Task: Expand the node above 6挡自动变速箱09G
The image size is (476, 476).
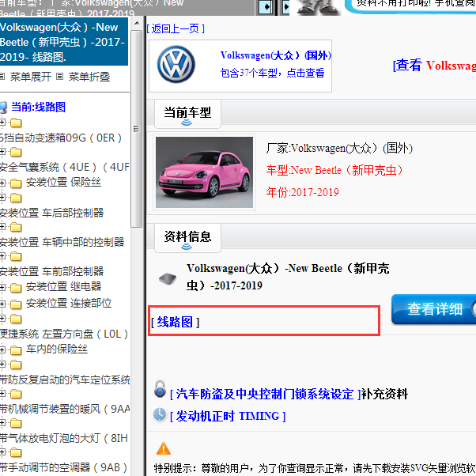Action: (x=2, y=123)
